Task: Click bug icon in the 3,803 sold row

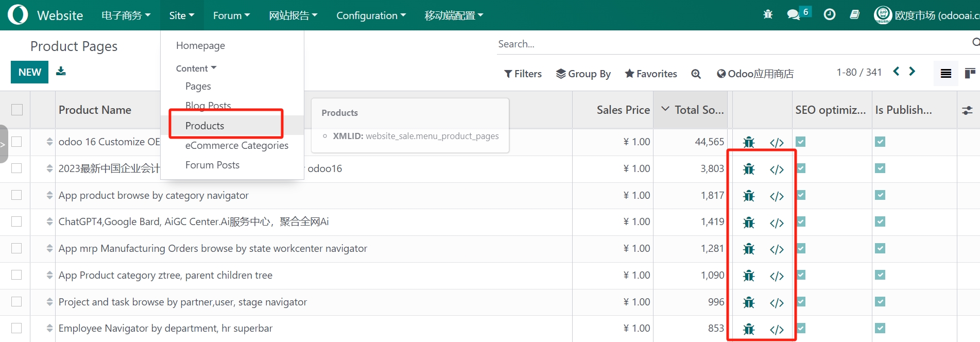Action: 749,169
